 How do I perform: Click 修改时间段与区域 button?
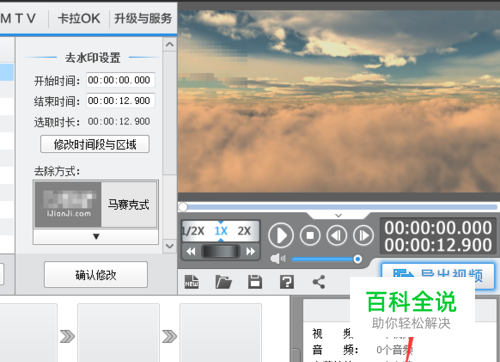[x=95, y=144]
